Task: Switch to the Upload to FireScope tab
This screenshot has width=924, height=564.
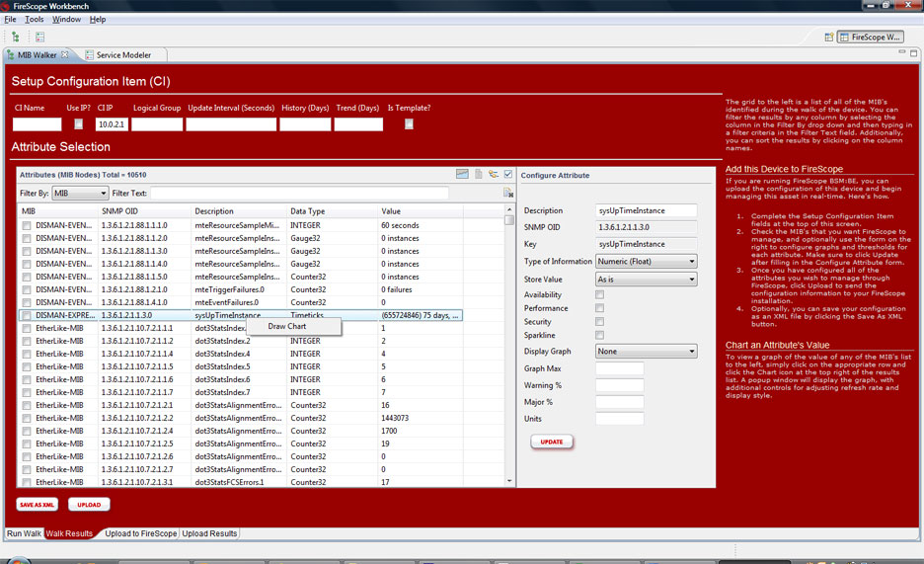Action: point(140,533)
